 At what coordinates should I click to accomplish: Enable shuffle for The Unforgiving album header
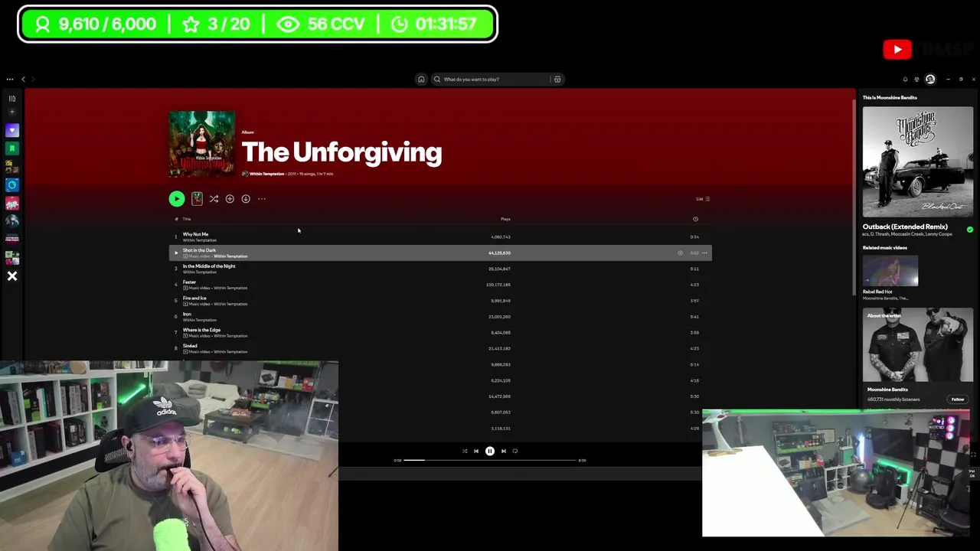click(214, 199)
